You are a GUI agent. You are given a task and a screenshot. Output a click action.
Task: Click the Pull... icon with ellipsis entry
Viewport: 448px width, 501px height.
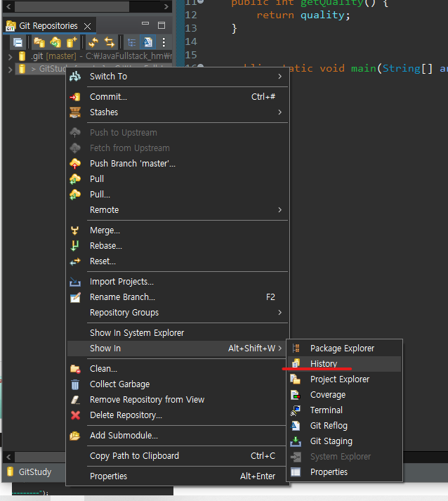click(75, 194)
